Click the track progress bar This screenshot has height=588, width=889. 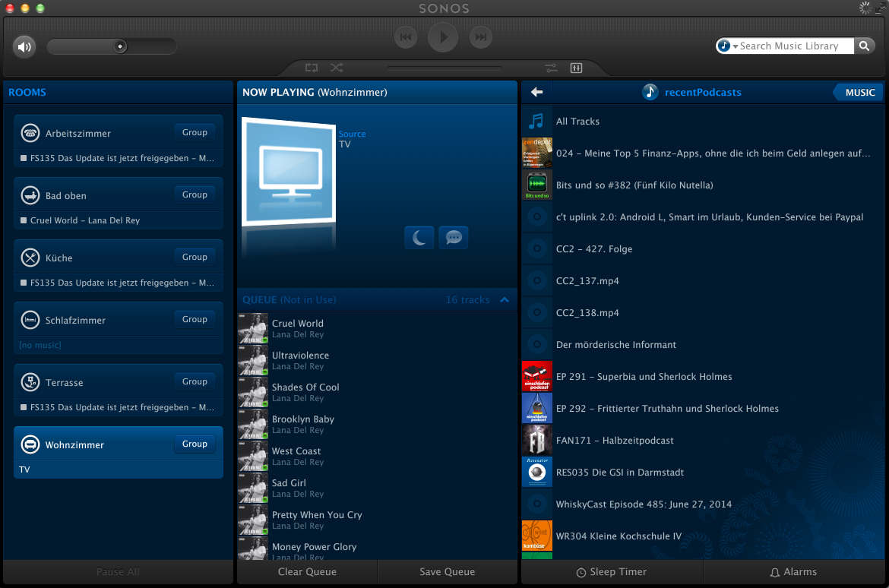pos(444,68)
